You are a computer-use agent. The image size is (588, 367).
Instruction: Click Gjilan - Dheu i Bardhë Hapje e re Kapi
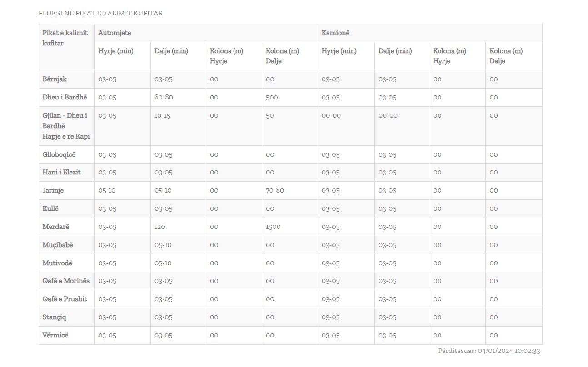coord(66,126)
